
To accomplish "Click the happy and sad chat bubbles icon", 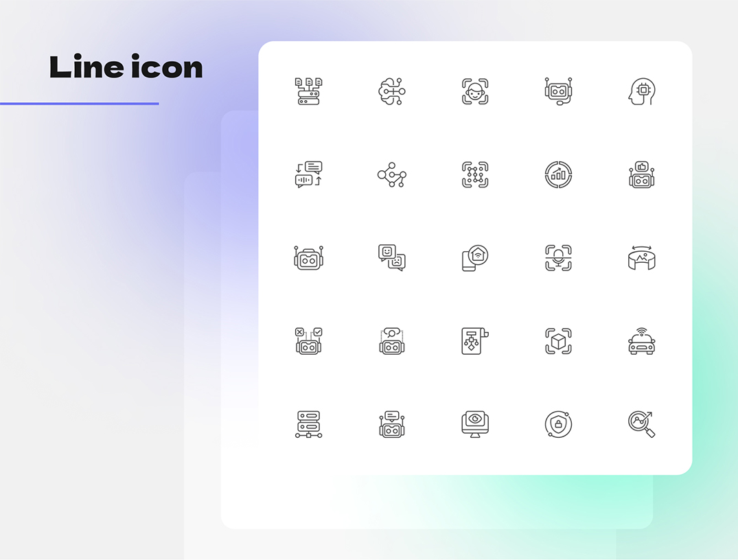I will point(391,258).
